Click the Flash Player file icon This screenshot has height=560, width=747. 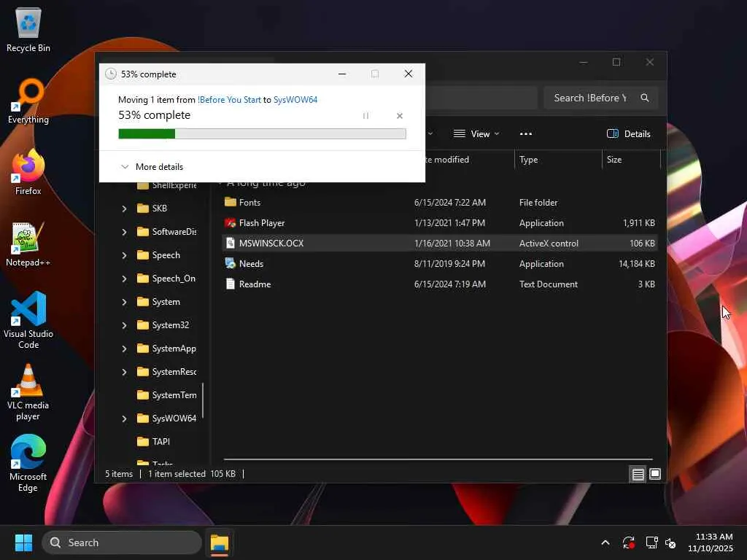point(231,223)
